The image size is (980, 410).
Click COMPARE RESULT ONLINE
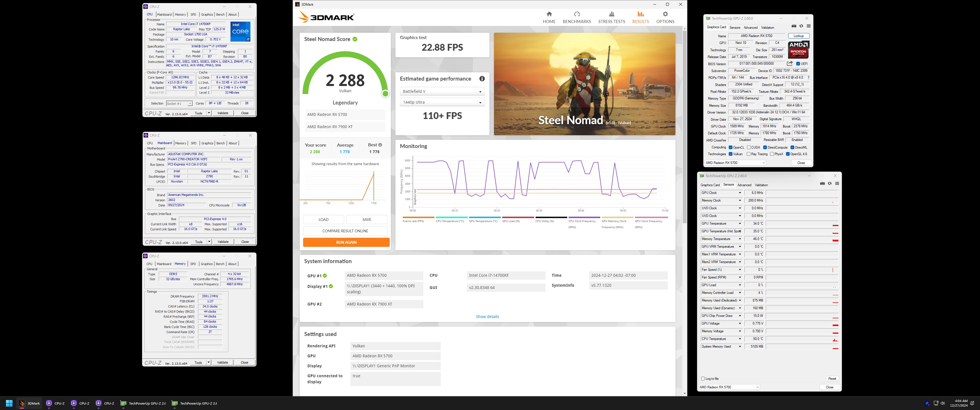[345, 231]
